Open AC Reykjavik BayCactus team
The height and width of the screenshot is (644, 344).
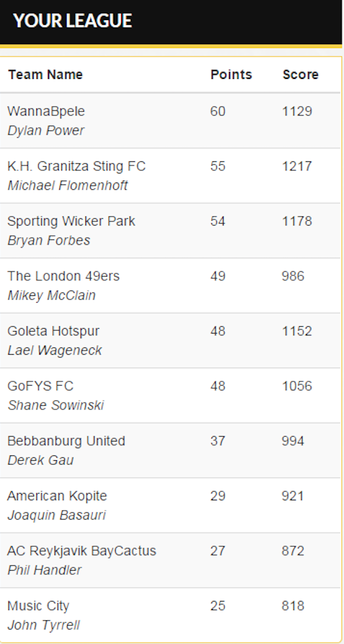point(82,551)
